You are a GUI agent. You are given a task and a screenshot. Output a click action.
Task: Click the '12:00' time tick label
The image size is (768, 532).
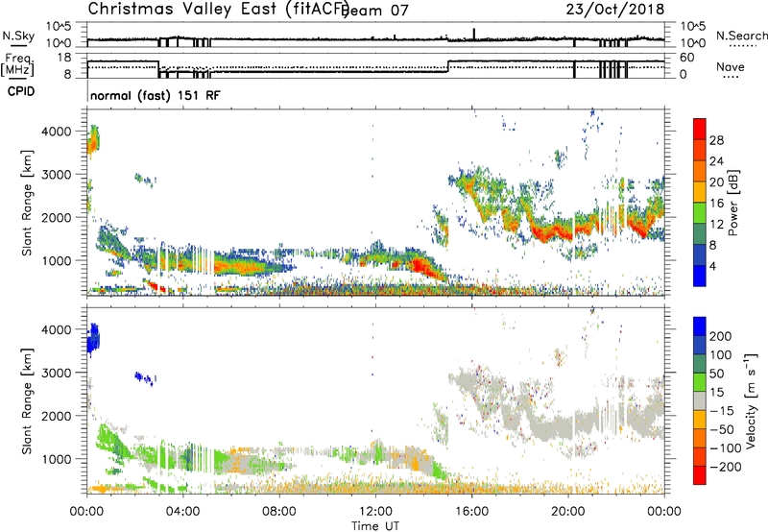375,512
